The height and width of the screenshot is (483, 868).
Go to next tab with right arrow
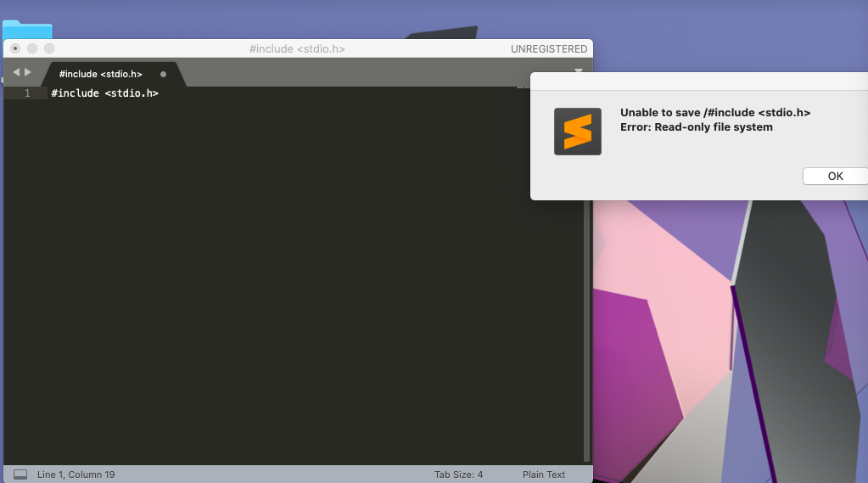pyautogui.click(x=28, y=73)
